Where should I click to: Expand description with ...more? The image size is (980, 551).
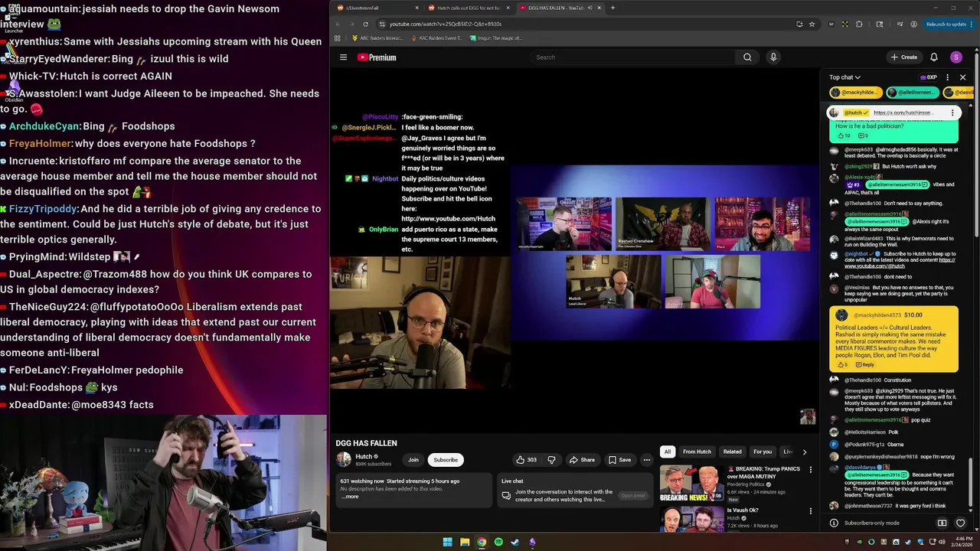click(350, 497)
